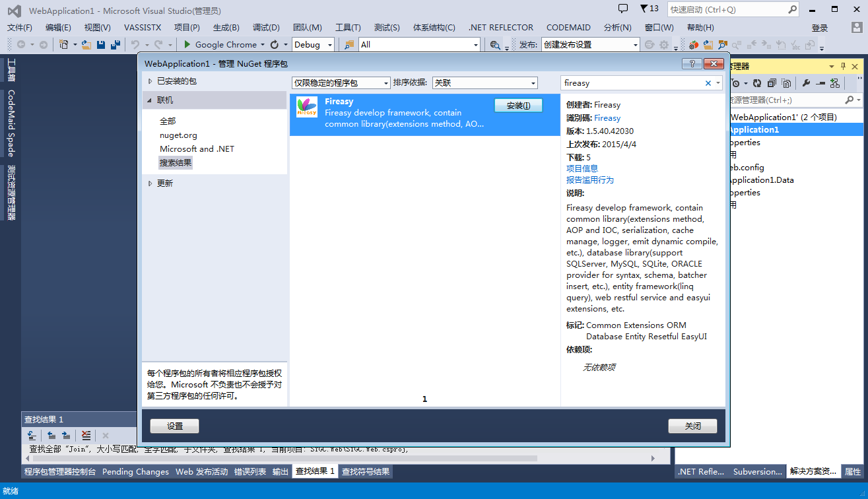Image resolution: width=868 pixels, height=499 pixels.
Task: Click the feedback speech bubble icon
Action: click(623, 9)
